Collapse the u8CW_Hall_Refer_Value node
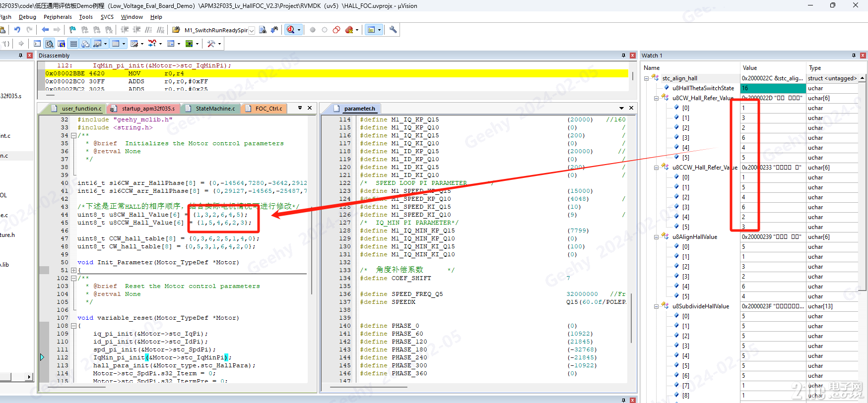The width and height of the screenshot is (868, 403). [x=656, y=98]
